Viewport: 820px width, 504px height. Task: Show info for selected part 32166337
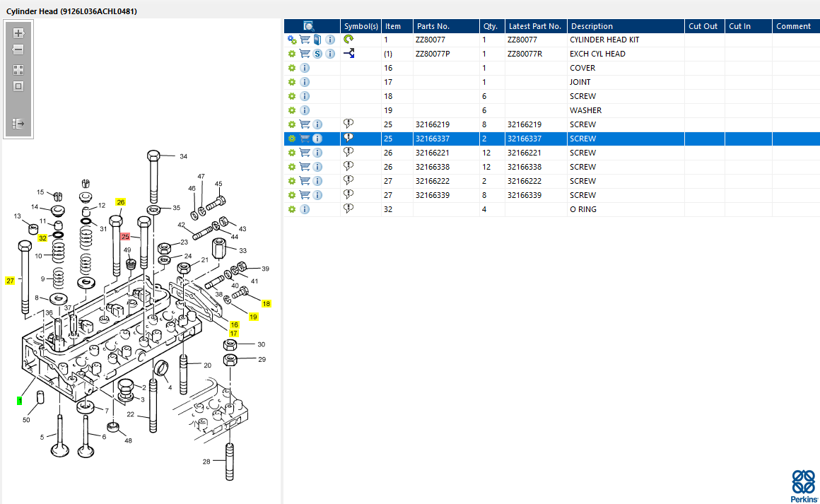[317, 139]
